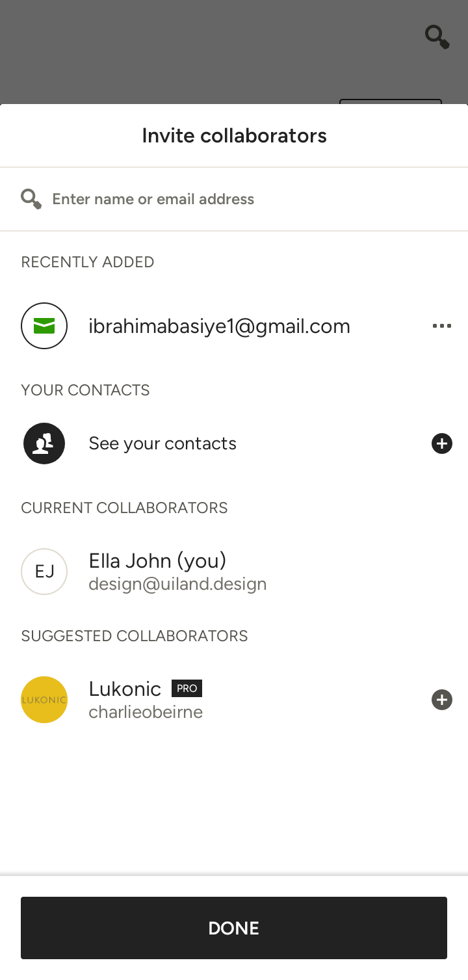The width and height of the screenshot is (468, 980).
Task: Dismiss the sheet by tapping the dimmed background
Action: click(195, 52)
